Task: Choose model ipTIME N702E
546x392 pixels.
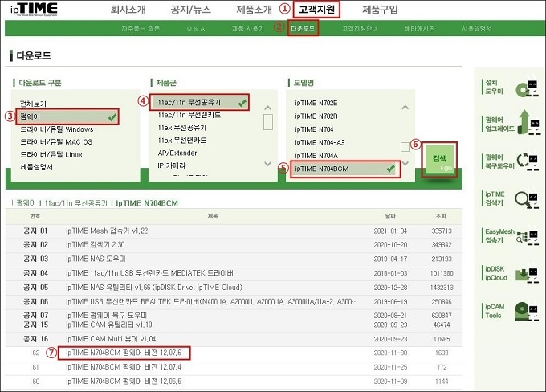Action: 316,103
